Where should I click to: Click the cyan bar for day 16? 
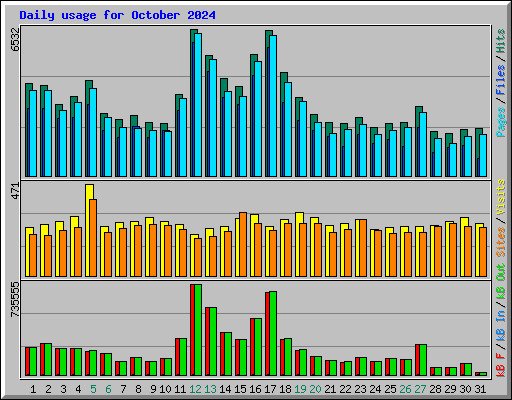coord(258,119)
